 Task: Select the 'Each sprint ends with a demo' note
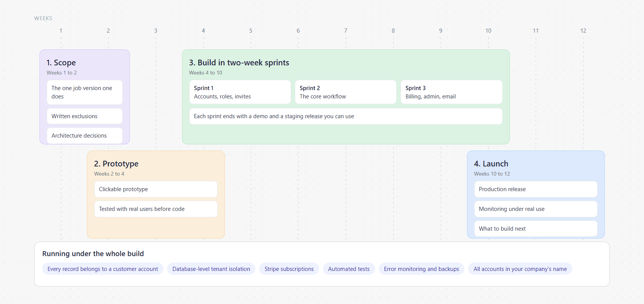click(346, 116)
